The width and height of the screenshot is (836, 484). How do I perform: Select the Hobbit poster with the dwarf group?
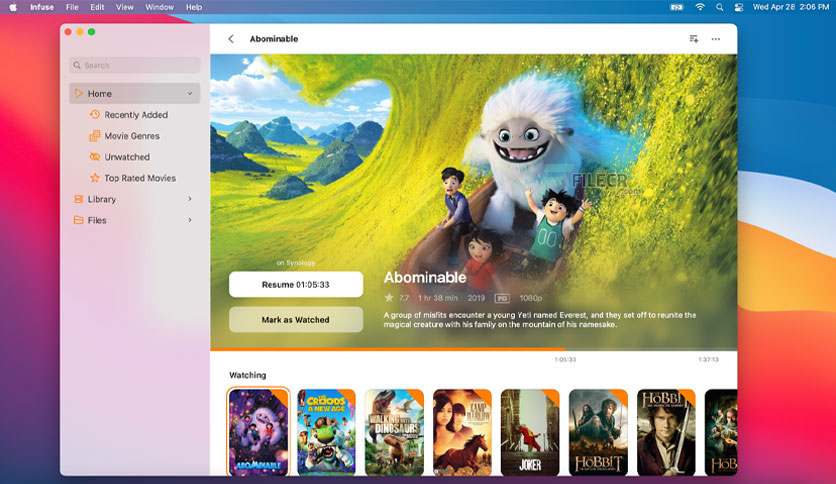coord(598,432)
